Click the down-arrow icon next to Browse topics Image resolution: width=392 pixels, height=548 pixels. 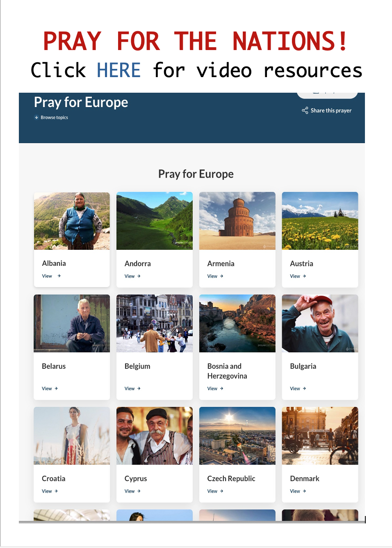click(x=36, y=117)
